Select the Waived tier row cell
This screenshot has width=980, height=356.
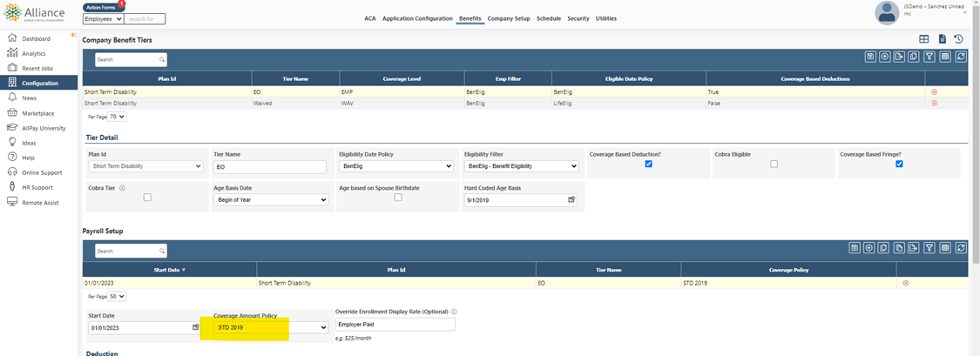[x=295, y=103]
